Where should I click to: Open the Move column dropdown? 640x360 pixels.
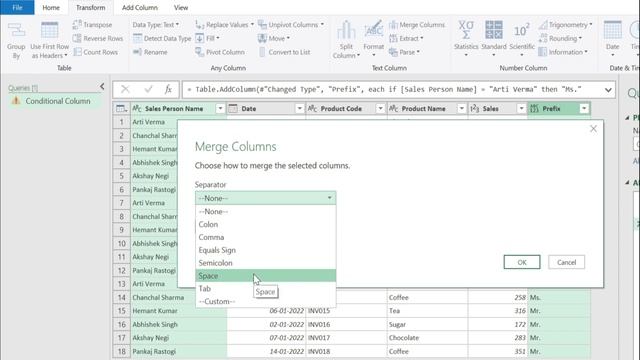pyautogui.click(x=274, y=38)
